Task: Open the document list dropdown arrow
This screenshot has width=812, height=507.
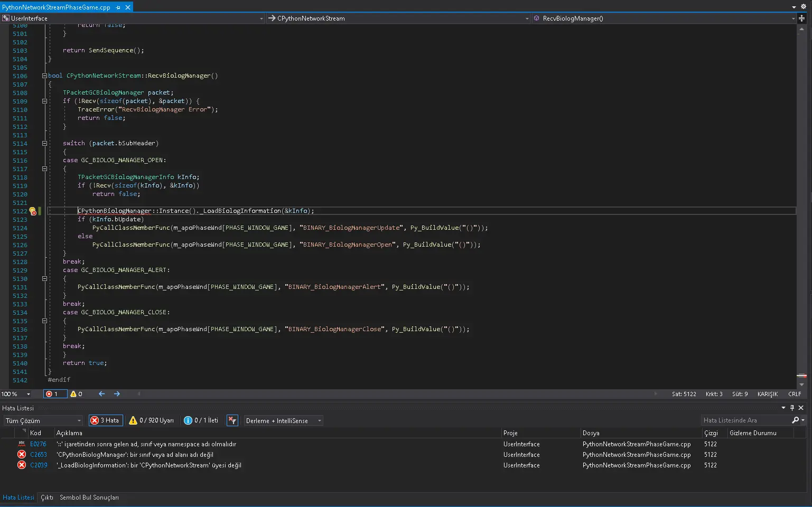Action: pos(794,7)
